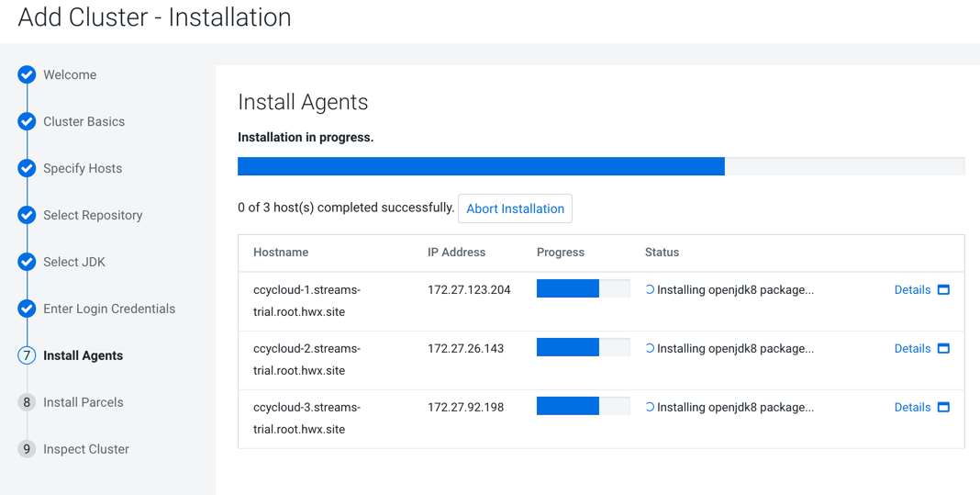Sort by the Hostname column header
This screenshot has height=495, width=980.
(281, 252)
